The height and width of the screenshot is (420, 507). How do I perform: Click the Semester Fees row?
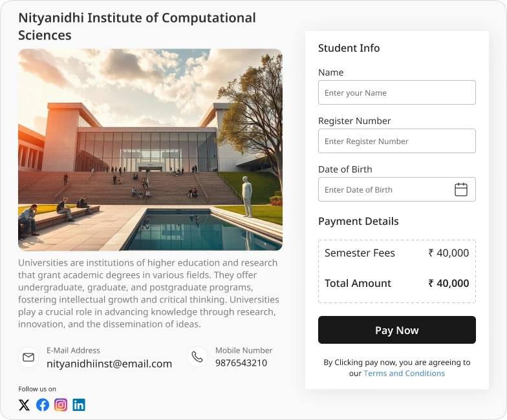397,253
